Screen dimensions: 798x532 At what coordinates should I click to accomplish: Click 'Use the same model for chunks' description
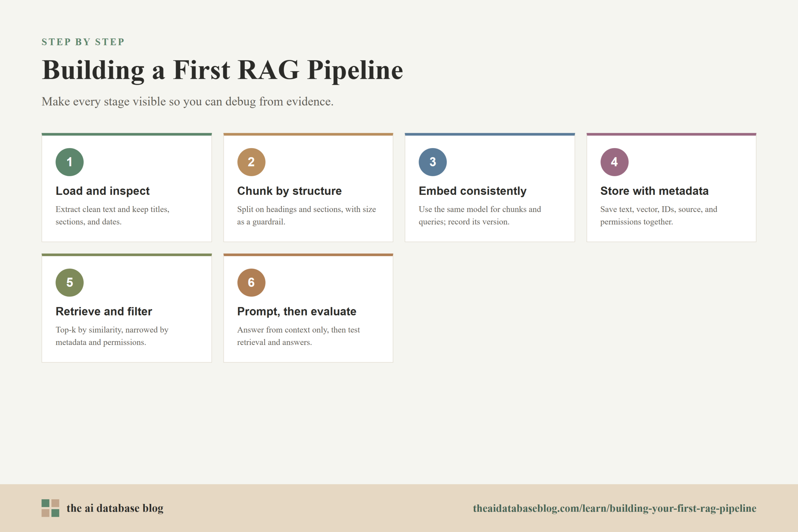480,215
